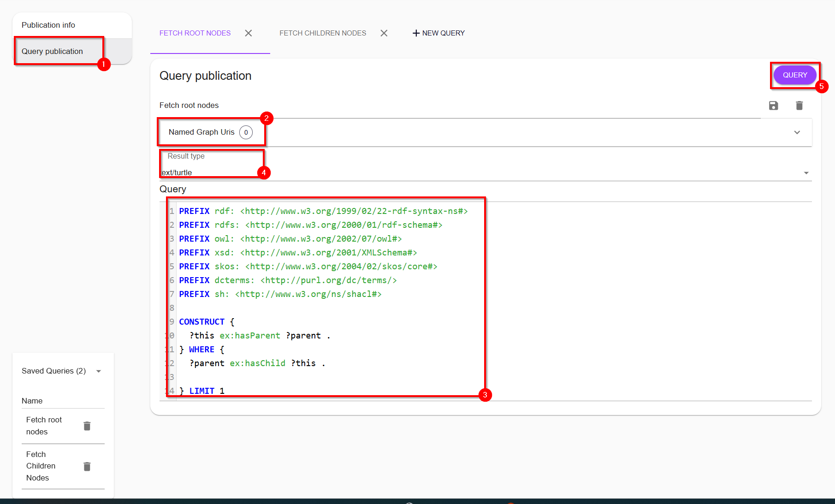Click the '0' count badge on Named Graph Uris
Image resolution: width=835 pixels, height=504 pixels.
[246, 132]
